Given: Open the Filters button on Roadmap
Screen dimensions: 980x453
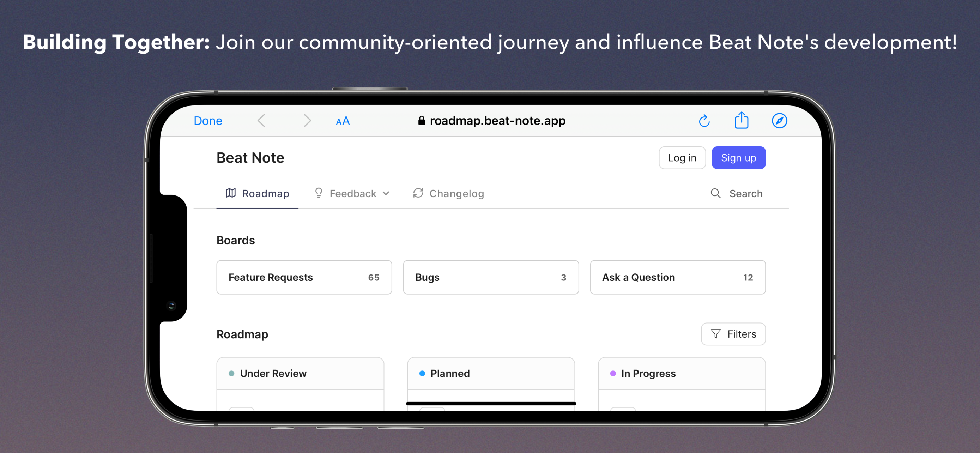Looking at the screenshot, I should [x=733, y=334].
